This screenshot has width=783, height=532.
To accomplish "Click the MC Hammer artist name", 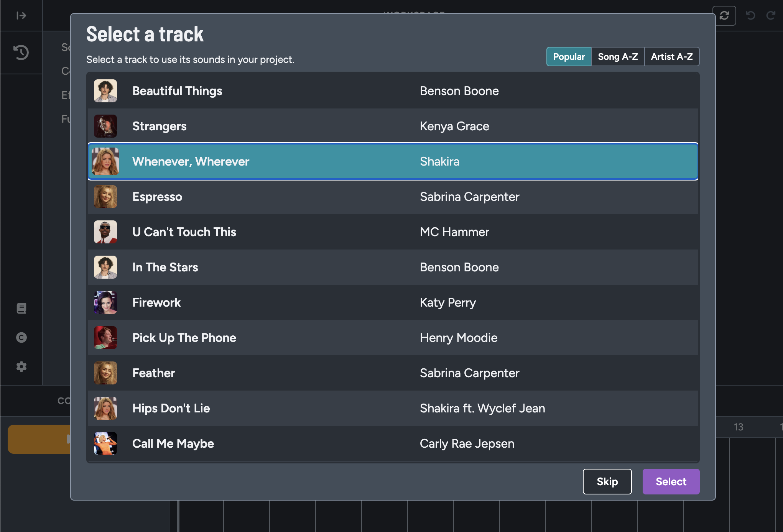I will coord(454,232).
